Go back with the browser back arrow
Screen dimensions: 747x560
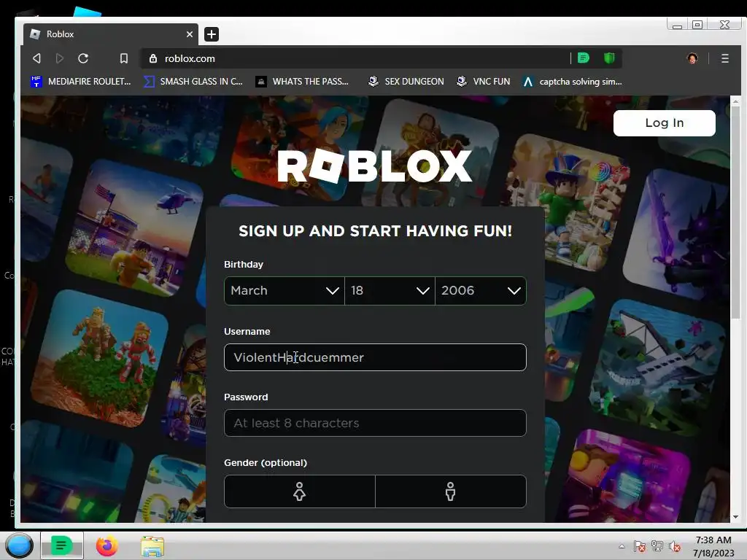pyautogui.click(x=36, y=58)
